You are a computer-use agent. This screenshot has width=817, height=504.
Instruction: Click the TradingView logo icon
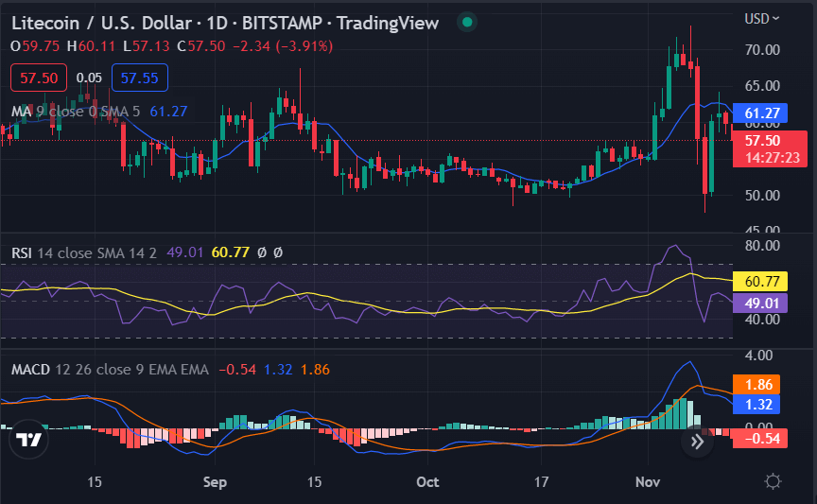(28, 440)
